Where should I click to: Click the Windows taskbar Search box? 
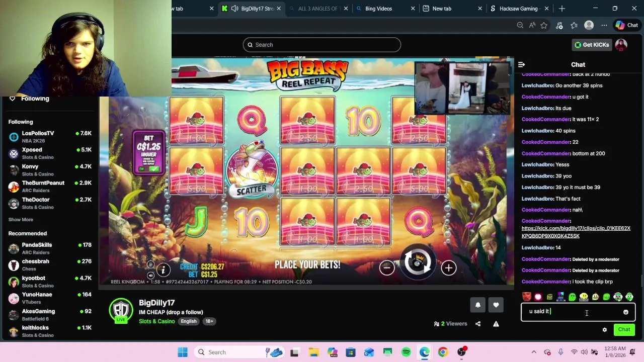[x=239, y=352]
